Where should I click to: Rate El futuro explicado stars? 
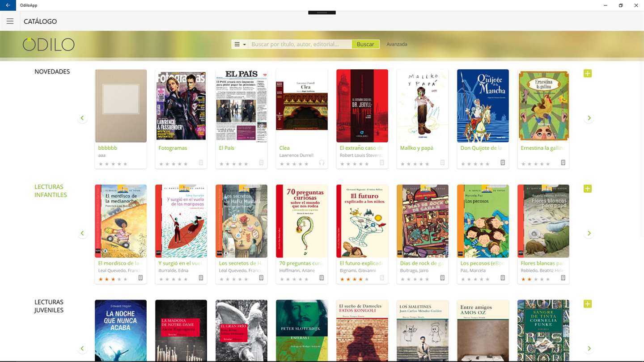click(354, 279)
